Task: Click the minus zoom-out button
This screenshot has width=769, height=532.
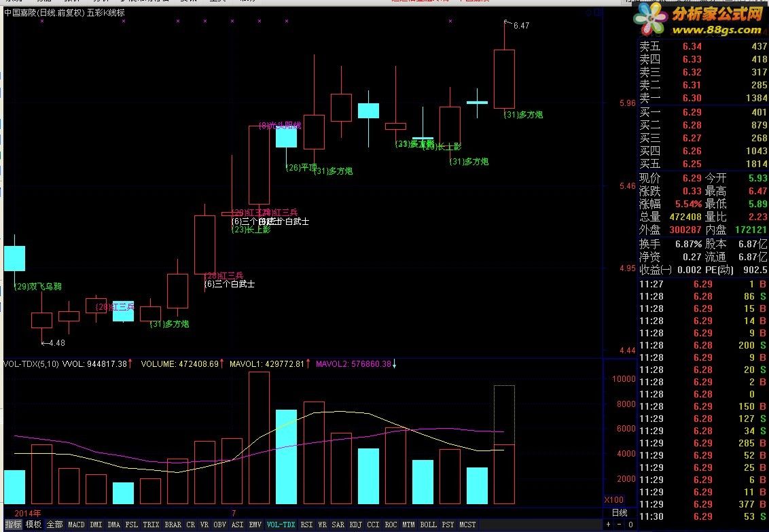Action: [x=620, y=525]
